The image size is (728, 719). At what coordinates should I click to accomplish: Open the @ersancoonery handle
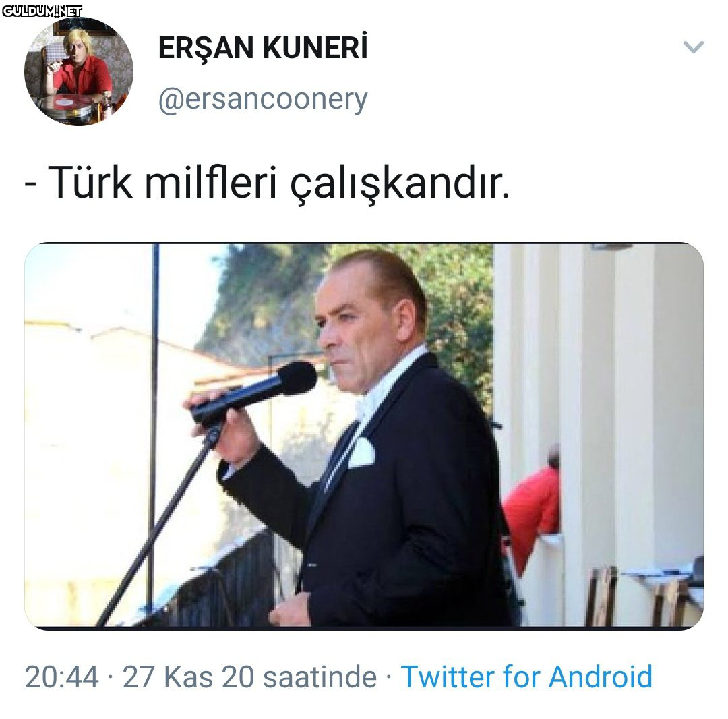(263, 99)
